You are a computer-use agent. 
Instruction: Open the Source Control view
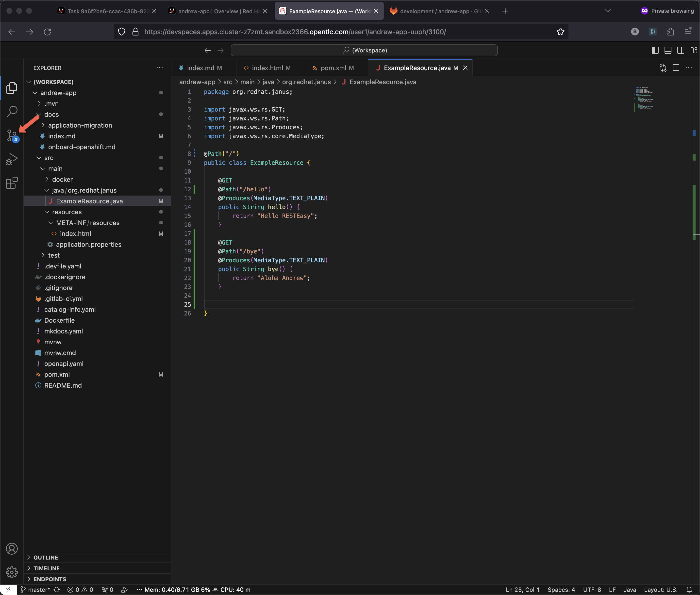[x=12, y=135]
